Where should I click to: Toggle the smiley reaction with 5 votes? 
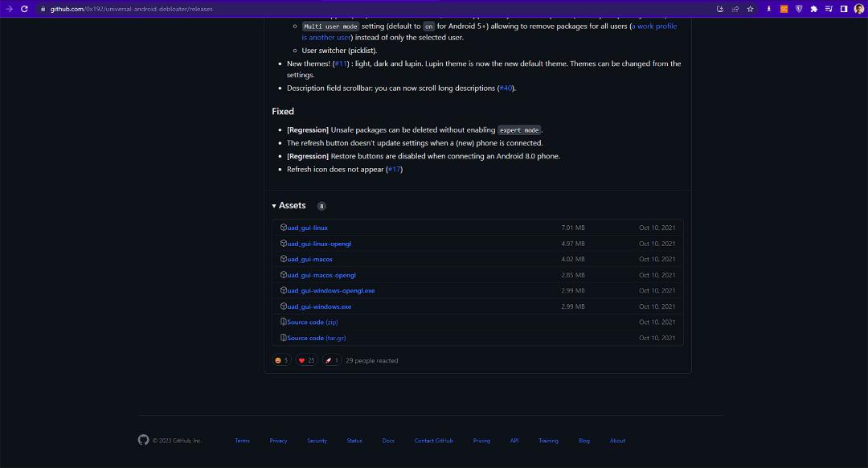282,360
